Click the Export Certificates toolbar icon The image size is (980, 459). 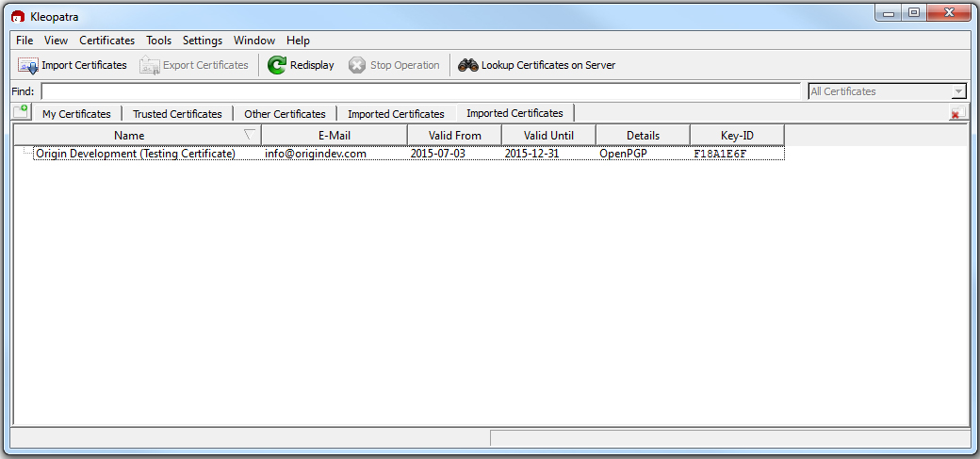pos(150,65)
